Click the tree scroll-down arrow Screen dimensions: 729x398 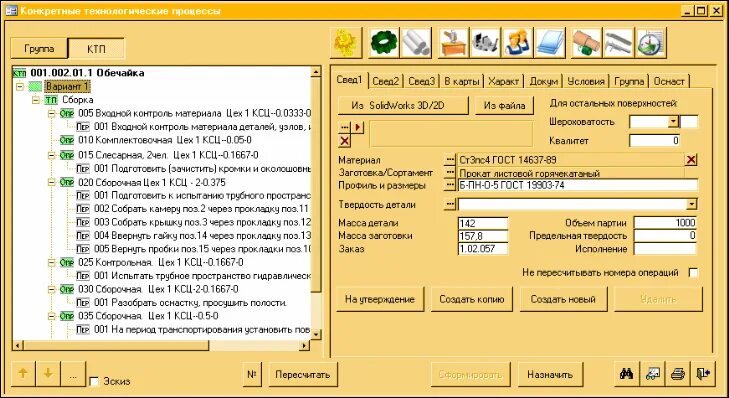point(316,335)
